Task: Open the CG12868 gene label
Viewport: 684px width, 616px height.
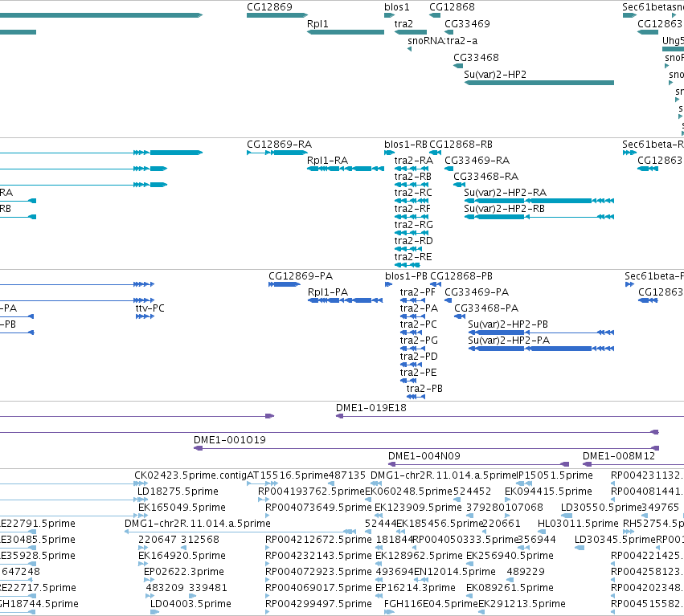Action: (x=452, y=7)
